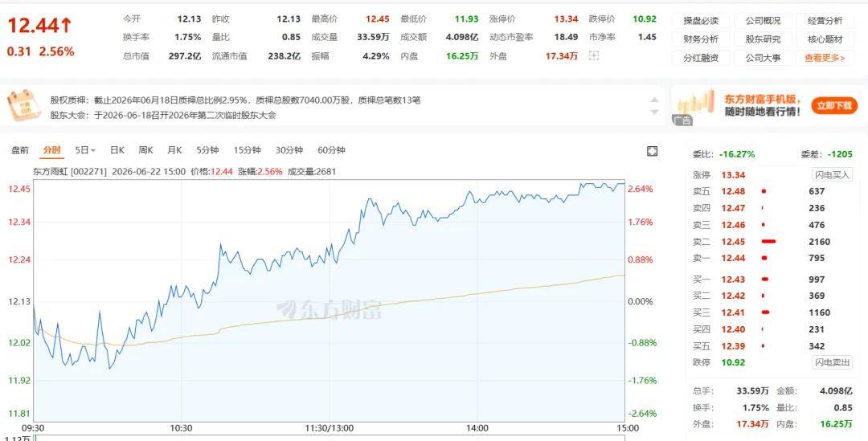Open the 15分钟 chart tab

click(x=247, y=150)
